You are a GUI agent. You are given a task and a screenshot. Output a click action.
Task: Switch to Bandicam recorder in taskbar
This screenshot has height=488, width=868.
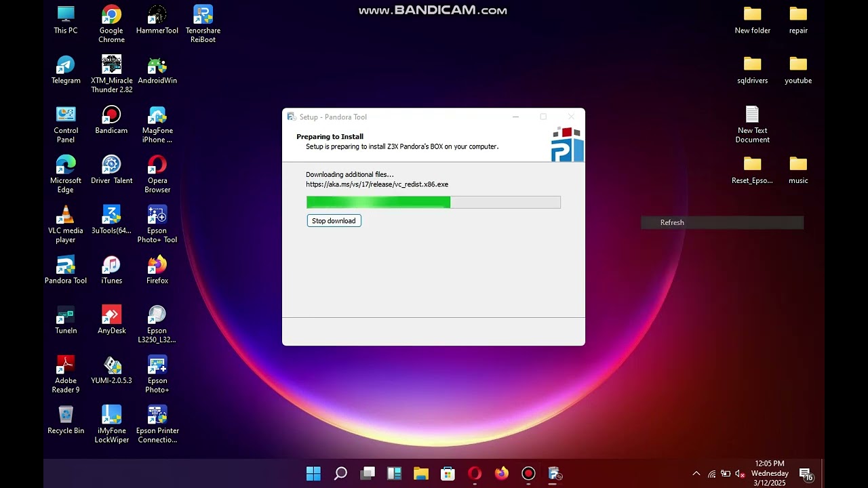[x=528, y=473]
